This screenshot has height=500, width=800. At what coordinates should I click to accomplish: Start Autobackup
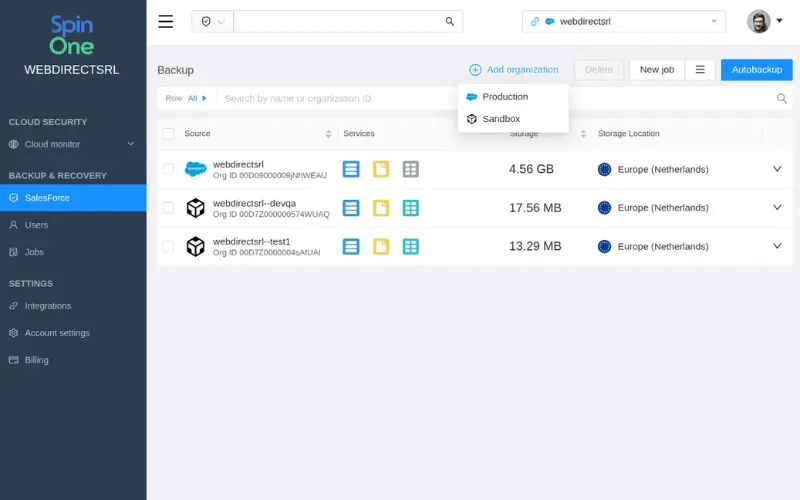[757, 70]
